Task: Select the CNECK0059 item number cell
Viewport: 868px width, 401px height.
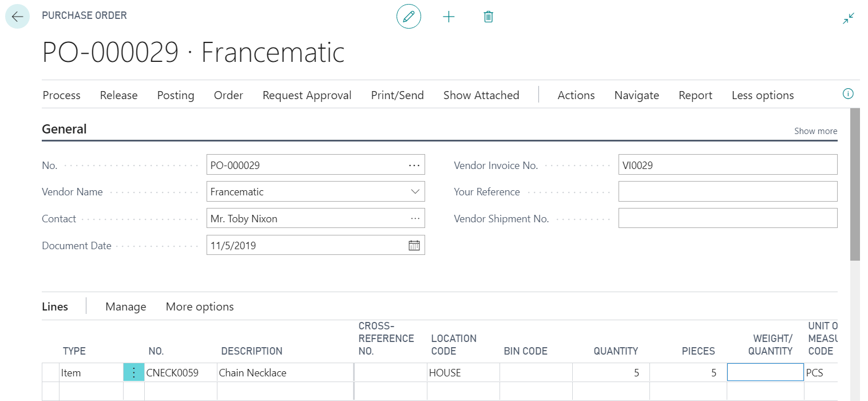Action: [x=180, y=372]
